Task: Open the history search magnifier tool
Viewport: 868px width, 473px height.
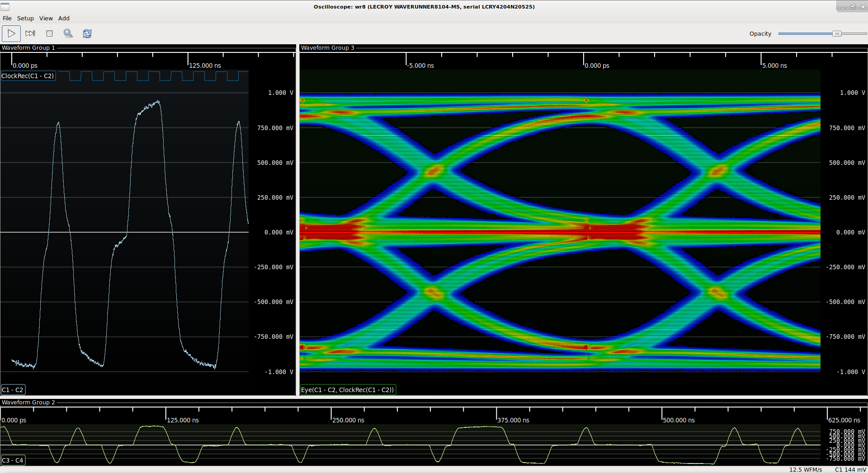Action: click(68, 33)
